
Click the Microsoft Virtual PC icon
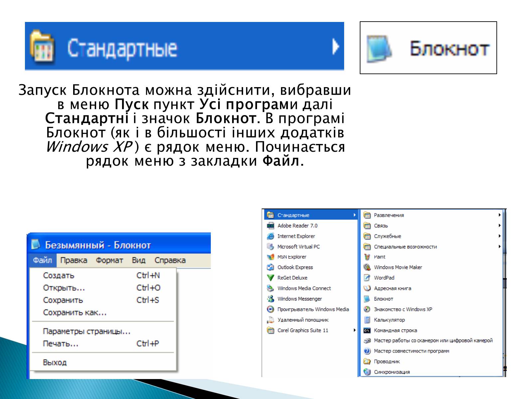[x=270, y=247]
